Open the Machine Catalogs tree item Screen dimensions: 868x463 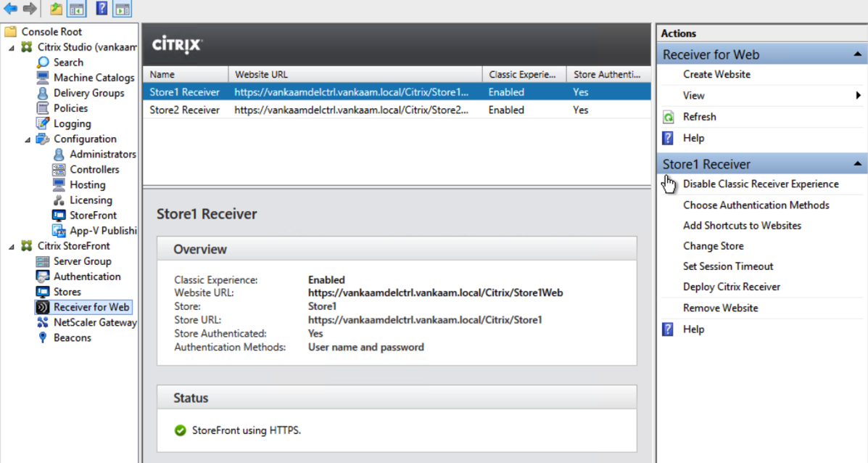(94, 78)
